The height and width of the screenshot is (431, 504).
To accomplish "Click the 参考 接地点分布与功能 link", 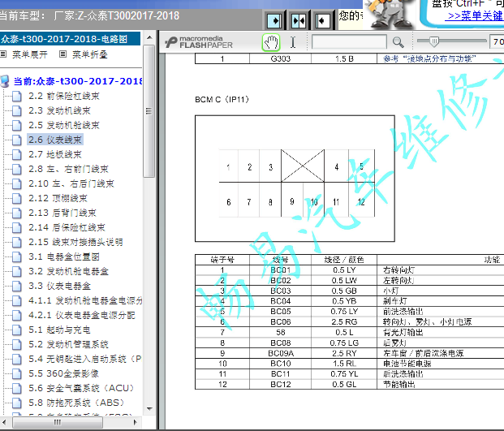I will [x=429, y=58].
